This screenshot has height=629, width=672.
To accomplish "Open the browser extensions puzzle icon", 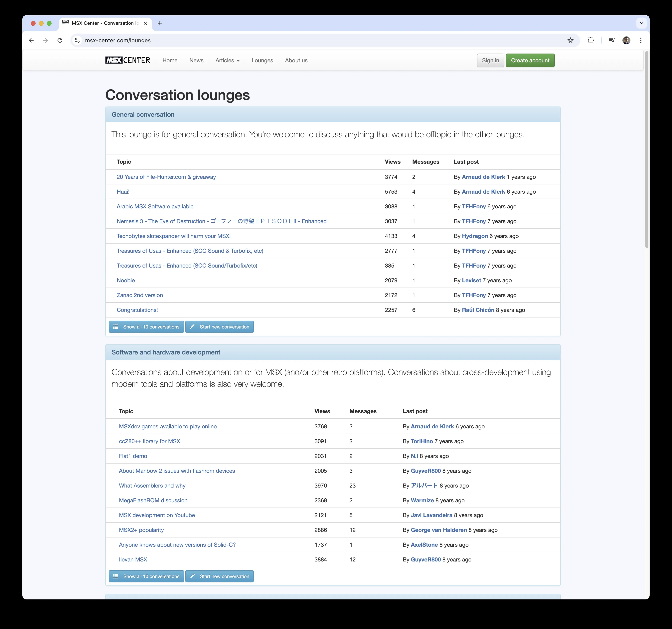I will [x=590, y=41].
